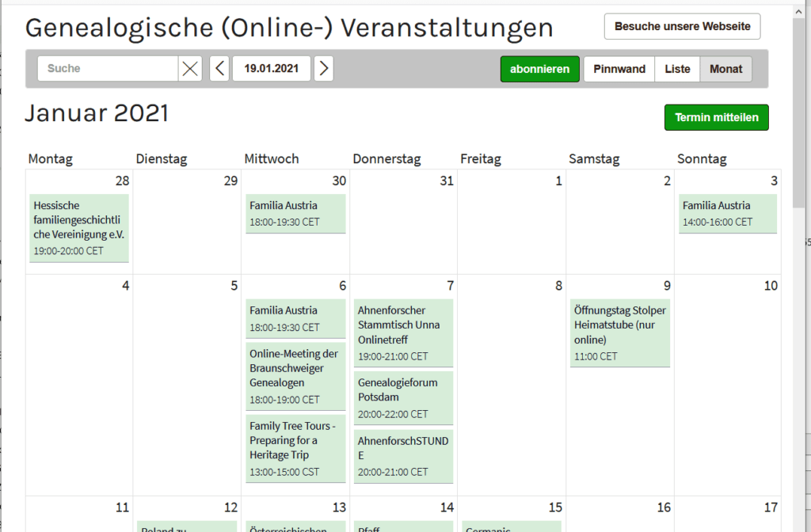The width and height of the screenshot is (811, 532).
Task: Click day number 31 in calendar
Action: [447, 181]
